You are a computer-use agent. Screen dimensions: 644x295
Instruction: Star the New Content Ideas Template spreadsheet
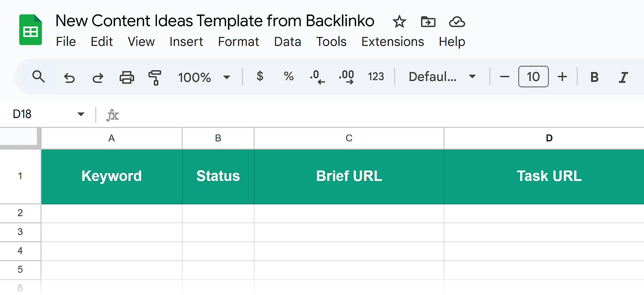(399, 22)
